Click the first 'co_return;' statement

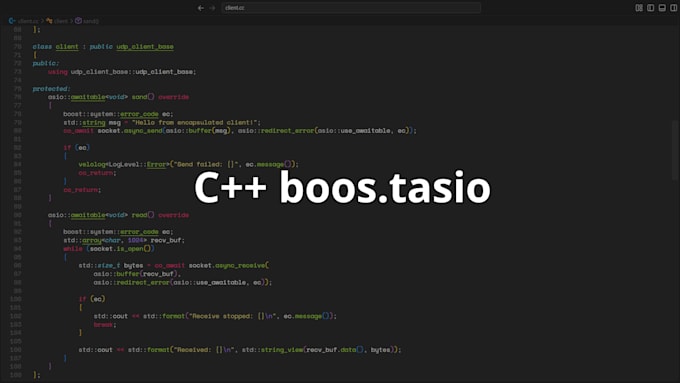(97, 173)
